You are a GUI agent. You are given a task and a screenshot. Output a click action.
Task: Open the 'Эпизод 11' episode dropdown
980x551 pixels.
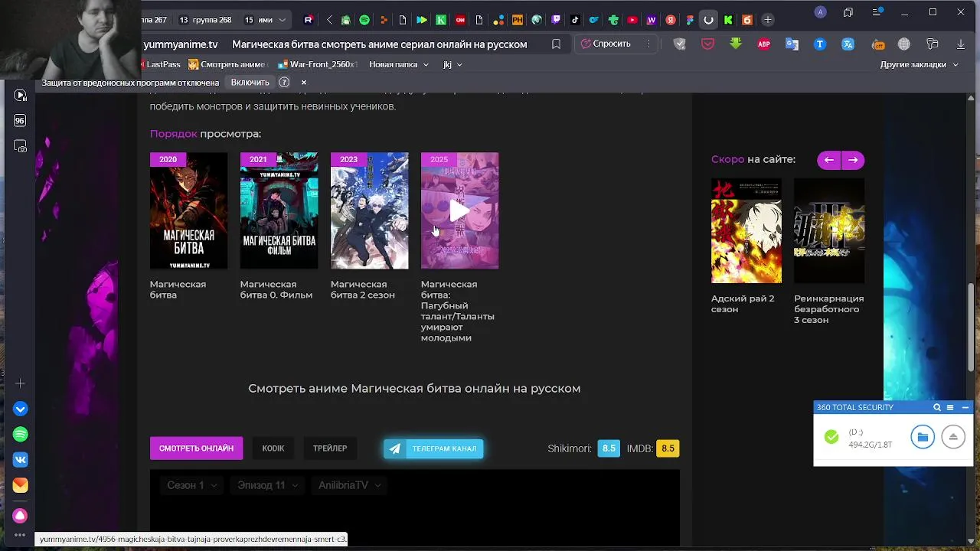[268, 485]
